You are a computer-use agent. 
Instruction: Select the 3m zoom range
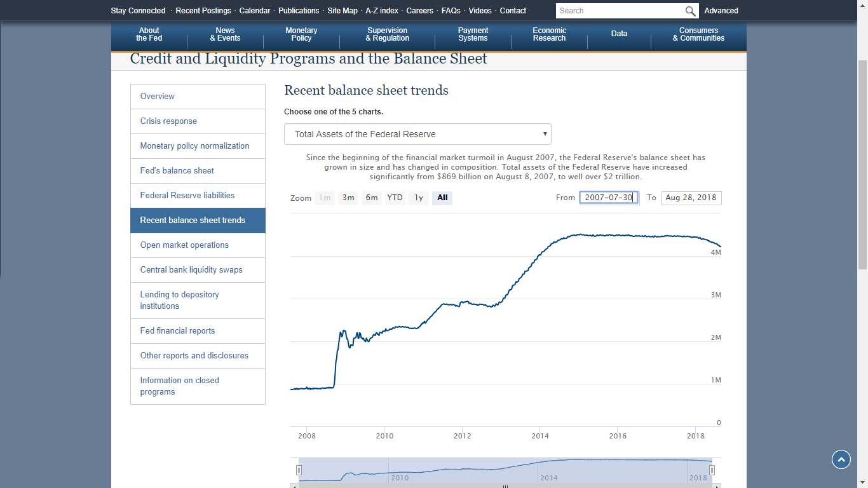pos(348,198)
